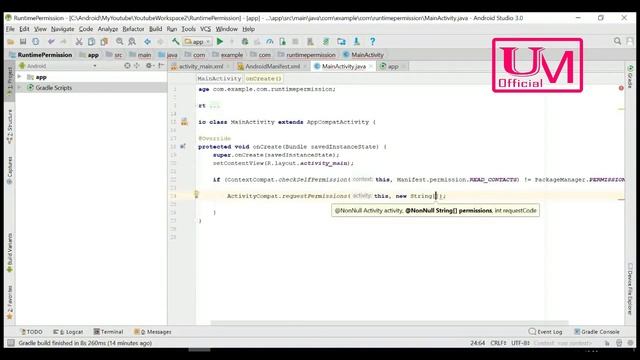Click the Project panel settings gear icon
This screenshot has width=640, height=360.
click(149, 66)
